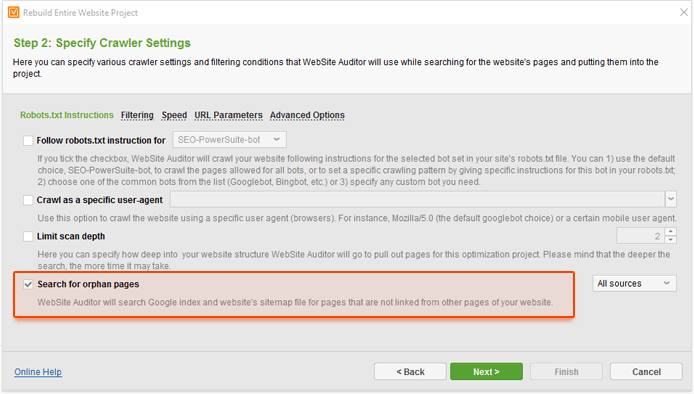Tick the Crawl as a specific user-agent checkbox

click(x=28, y=200)
